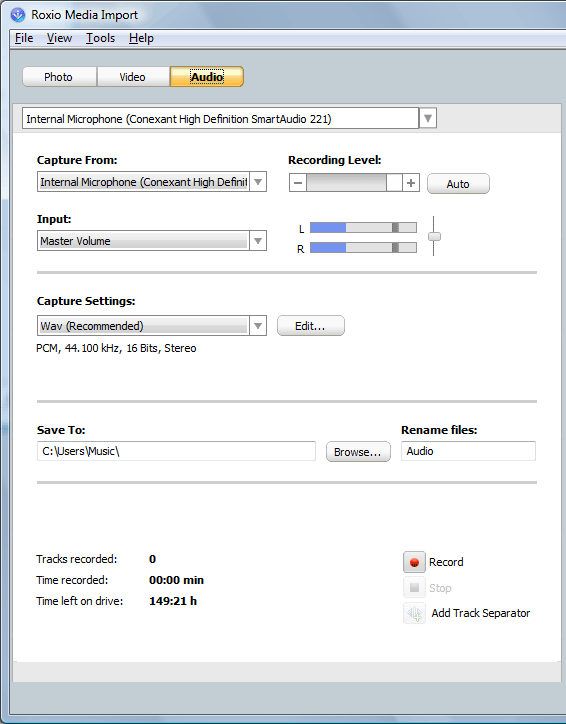The width and height of the screenshot is (566, 724).
Task: Expand the Input Master Volume dropdown
Action: [258, 241]
